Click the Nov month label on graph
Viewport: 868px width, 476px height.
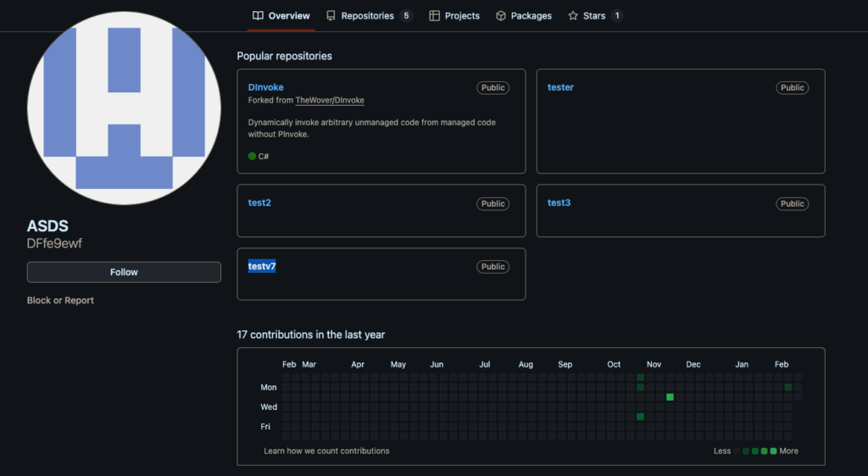pyautogui.click(x=654, y=364)
